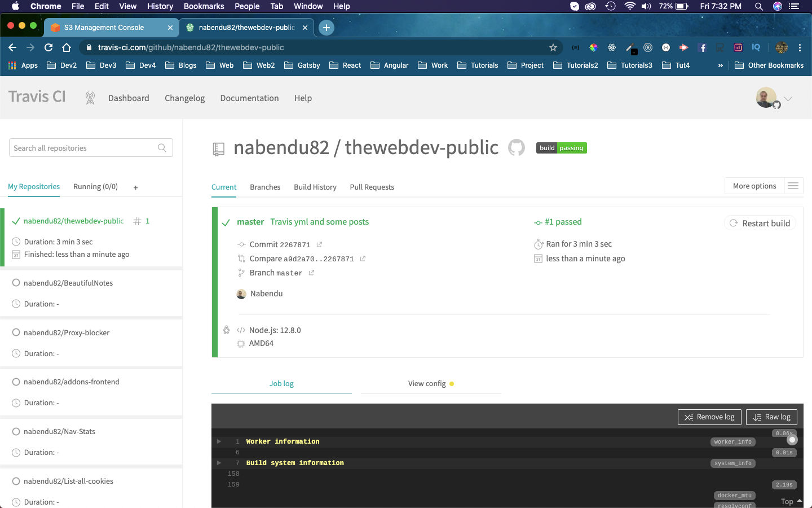Expand the account dropdown chevron
This screenshot has height=508, width=812.
(788, 98)
